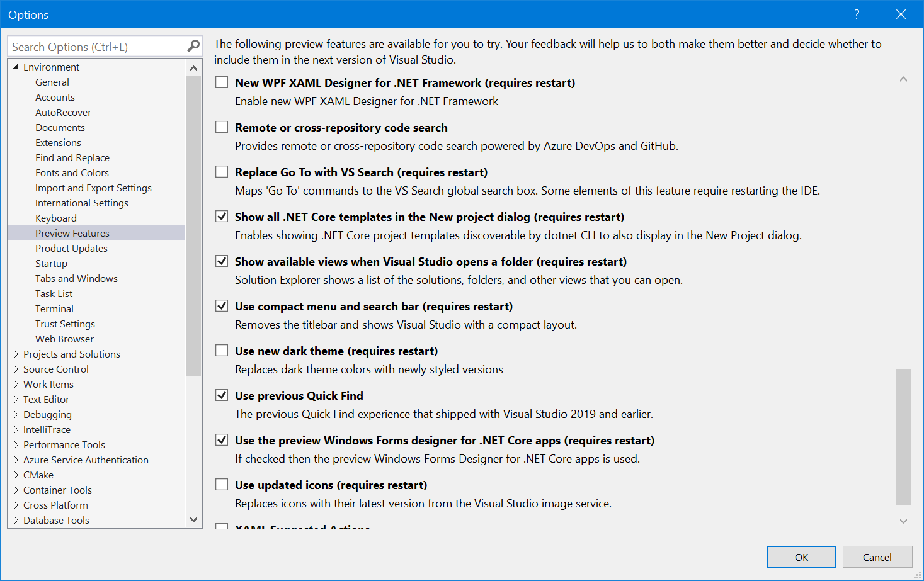The height and width of the screenshot is (581, 924).
Task: Expand the Cross Platform node
Action: click(x=16, y=505)
